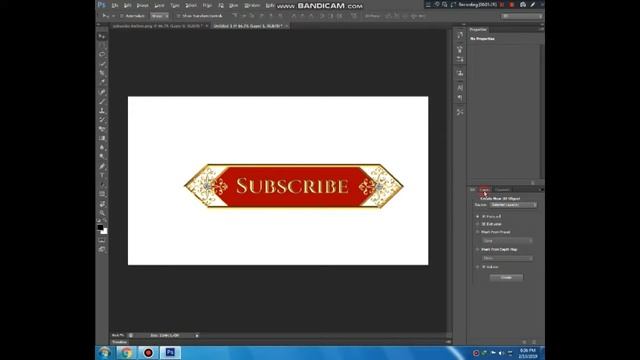The height and width of the screenshot is (360, 640).
Task: Open the mesh preset dropdown
Action: (507, 241)
